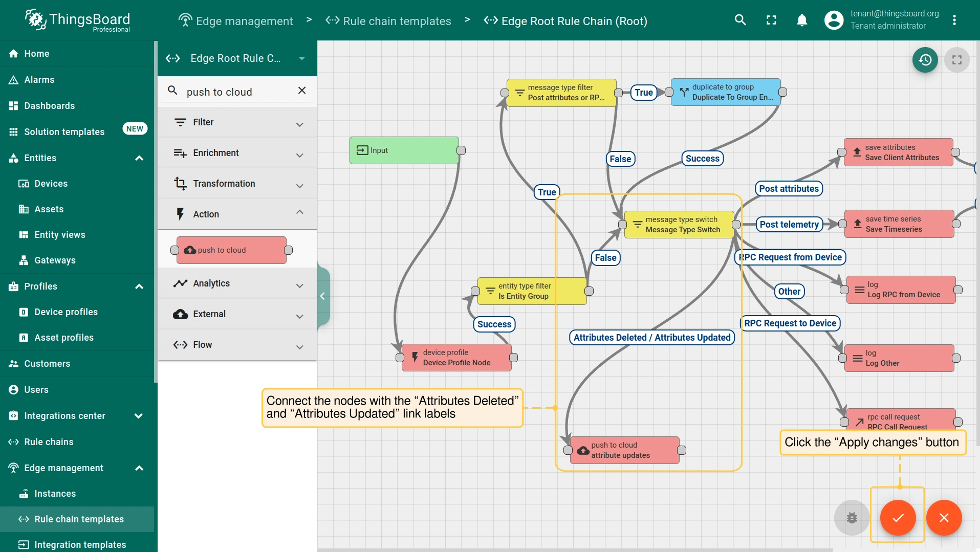Click the orange Apply changes checkmark button
The height and width of the screenshot is (552, 980).
point(898,518)
